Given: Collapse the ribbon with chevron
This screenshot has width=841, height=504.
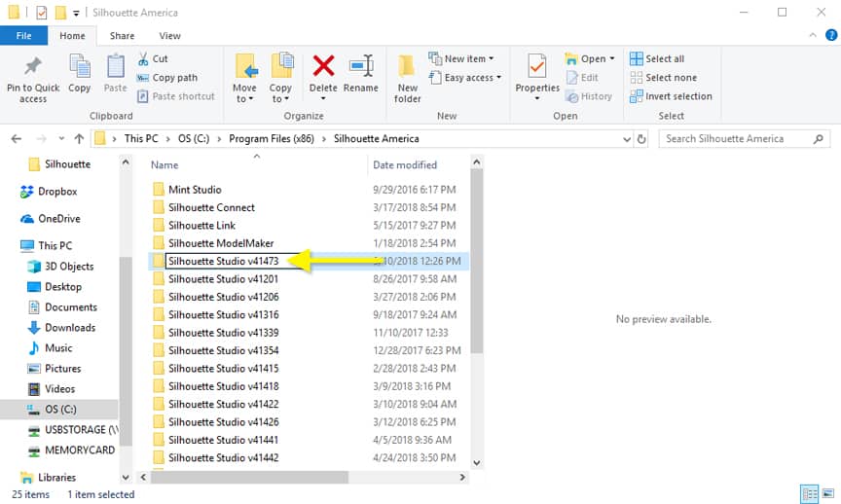Looking at the screenshot, I should click(x=813, y=35).
